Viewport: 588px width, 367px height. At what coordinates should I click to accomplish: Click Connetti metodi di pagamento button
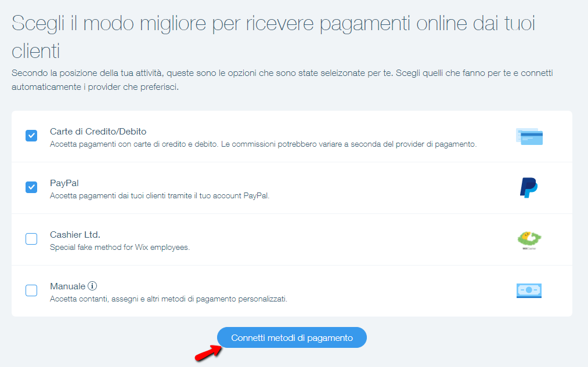tap(292, 337)
